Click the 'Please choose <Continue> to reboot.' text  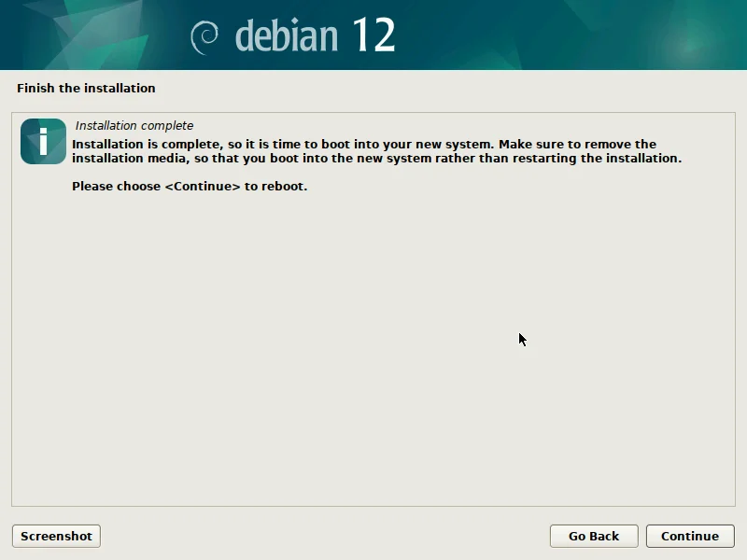(x=190, y=186)
